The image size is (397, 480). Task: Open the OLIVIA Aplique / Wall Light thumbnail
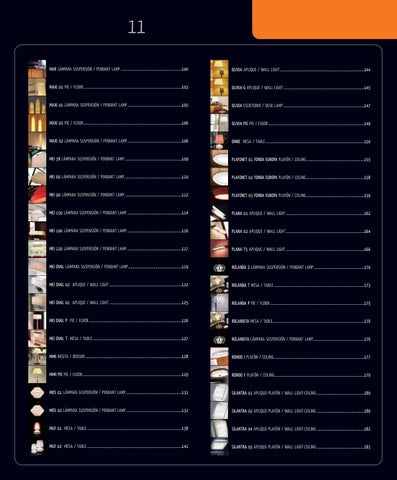(219, 69)
